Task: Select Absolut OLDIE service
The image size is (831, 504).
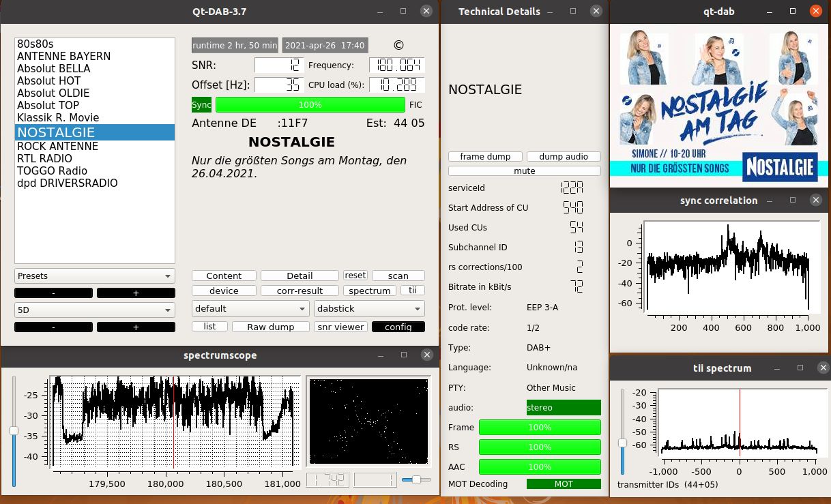Action: 95,93
